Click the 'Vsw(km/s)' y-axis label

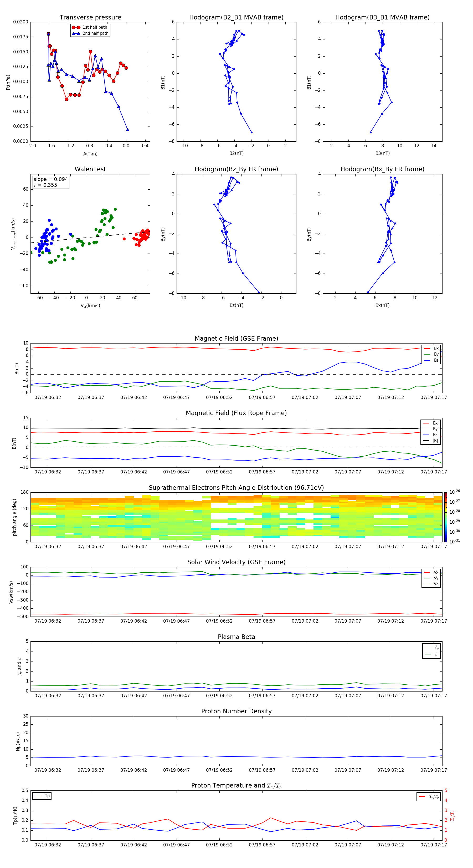pos(11,592)
